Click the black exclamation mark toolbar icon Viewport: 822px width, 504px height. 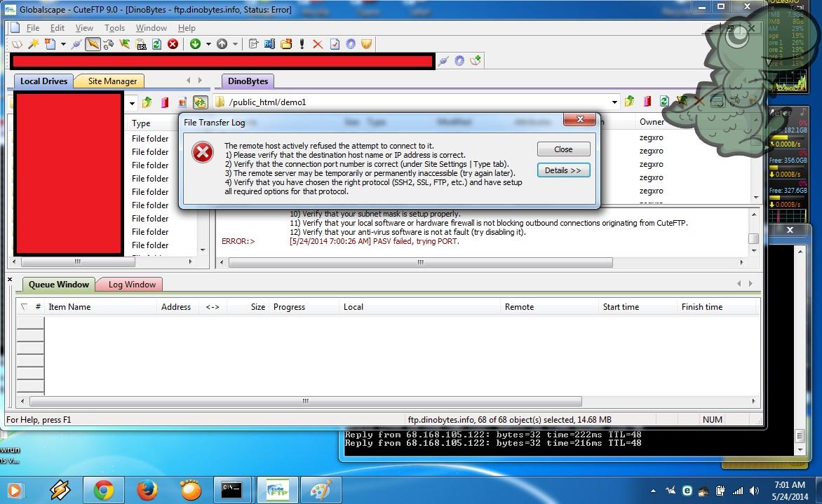(x=302, y=44)
